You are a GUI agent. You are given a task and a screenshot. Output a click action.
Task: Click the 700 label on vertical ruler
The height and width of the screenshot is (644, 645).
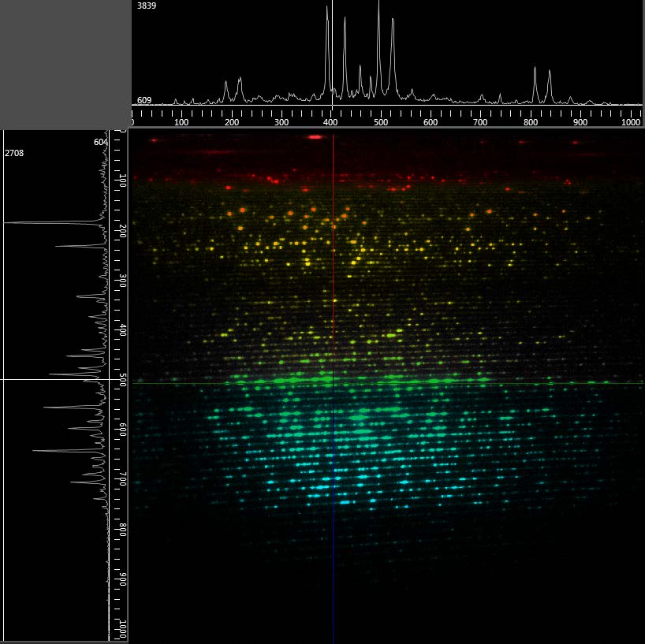coord(122,478)
